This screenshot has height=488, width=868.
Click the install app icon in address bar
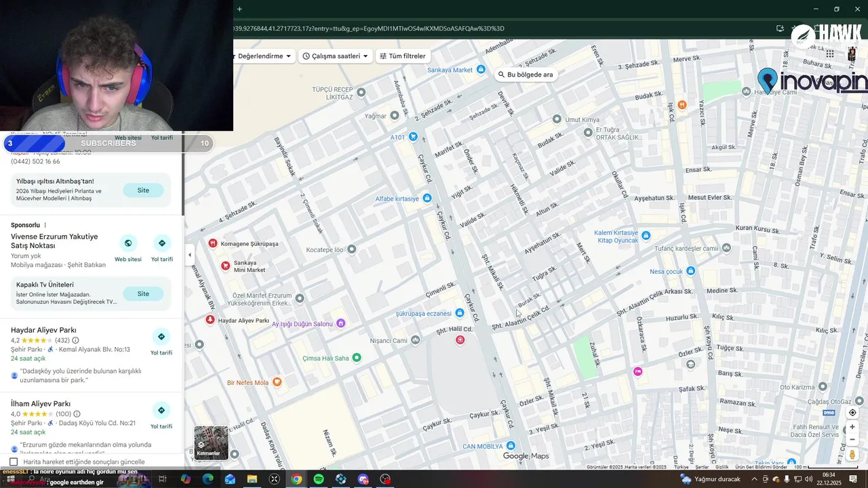click(x=780, y=28)
